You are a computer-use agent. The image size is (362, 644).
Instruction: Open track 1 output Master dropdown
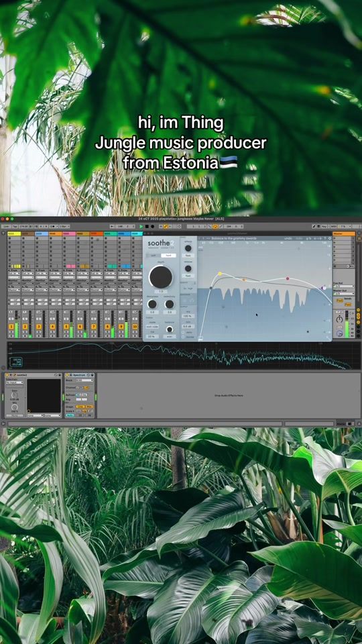click(x=14, y=290)
